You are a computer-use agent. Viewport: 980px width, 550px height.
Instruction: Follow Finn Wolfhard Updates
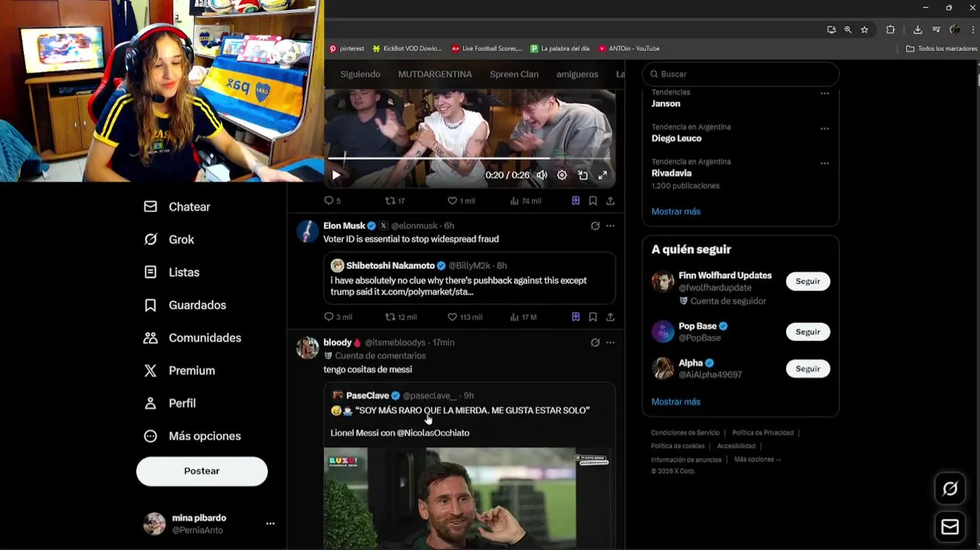808,282
